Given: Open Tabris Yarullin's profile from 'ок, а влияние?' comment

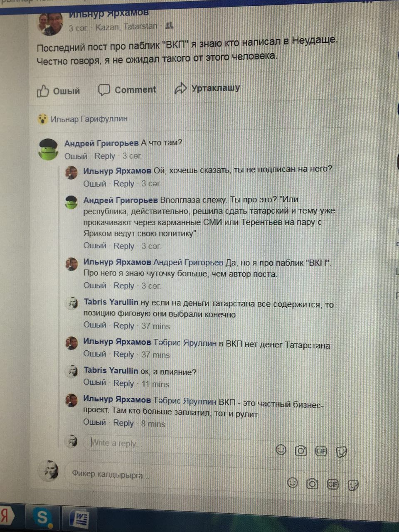Looking at the screenshot, I should (x=111, y=370).
